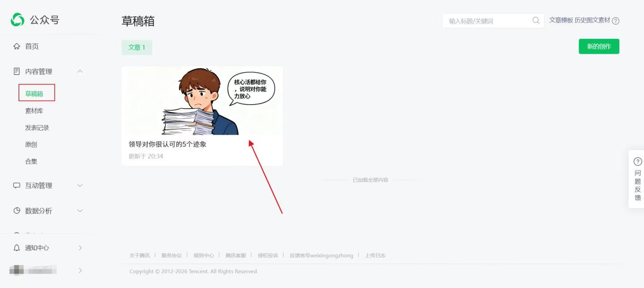Screen dimensions: 644x288
Task: Open the draft cover cartoon thumbnail
Action: (x=202, y=101)
